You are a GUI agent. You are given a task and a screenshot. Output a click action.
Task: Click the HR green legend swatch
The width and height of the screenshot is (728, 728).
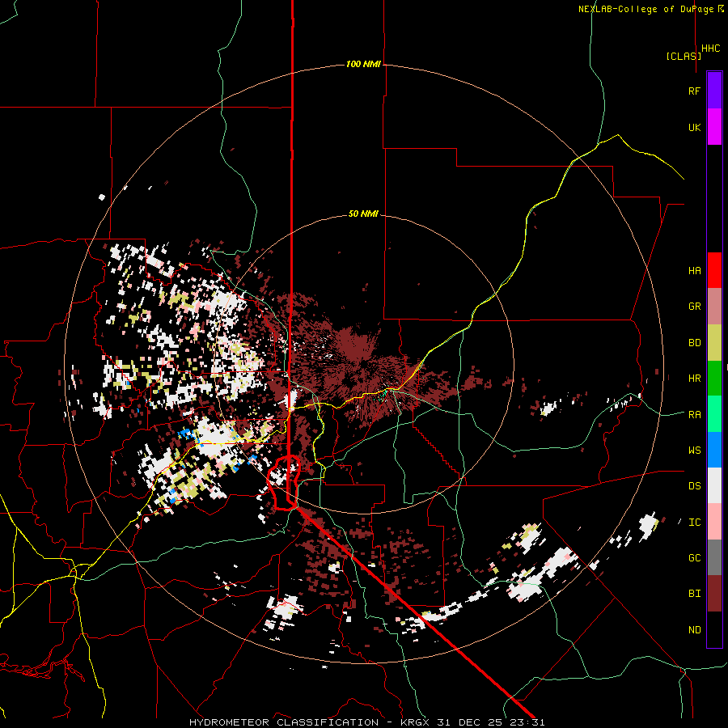[714, 379]
